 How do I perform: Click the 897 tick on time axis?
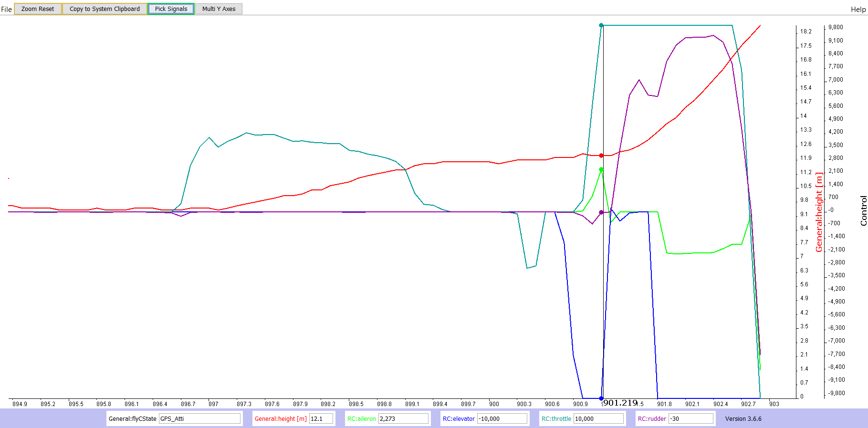[213, 404]
